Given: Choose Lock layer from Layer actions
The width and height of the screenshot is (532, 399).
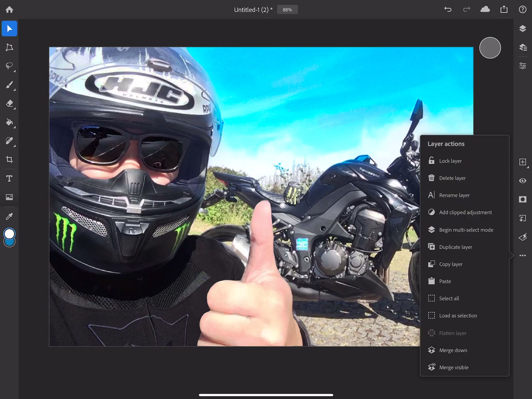Looking at the screenshot, I should tap(465, 161).
